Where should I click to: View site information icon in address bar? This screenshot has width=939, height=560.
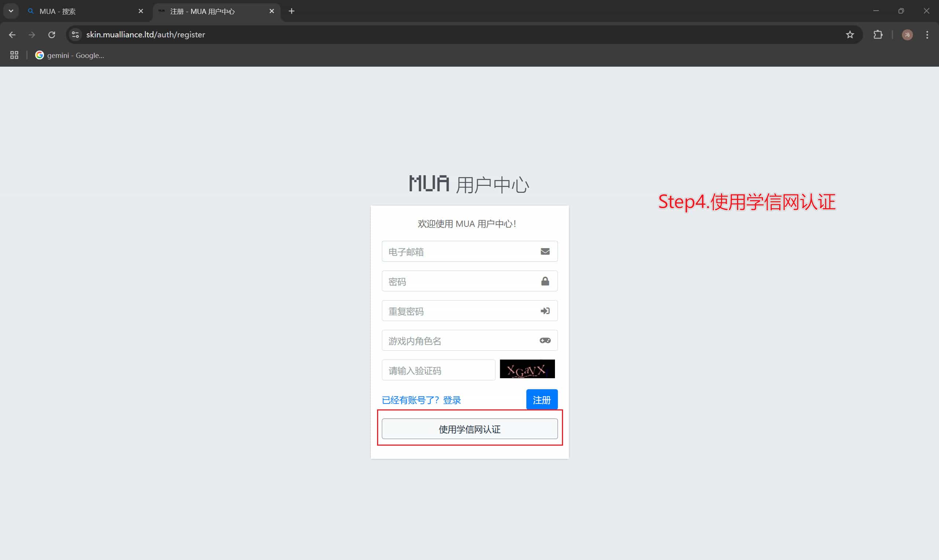[x=75, y=35]
